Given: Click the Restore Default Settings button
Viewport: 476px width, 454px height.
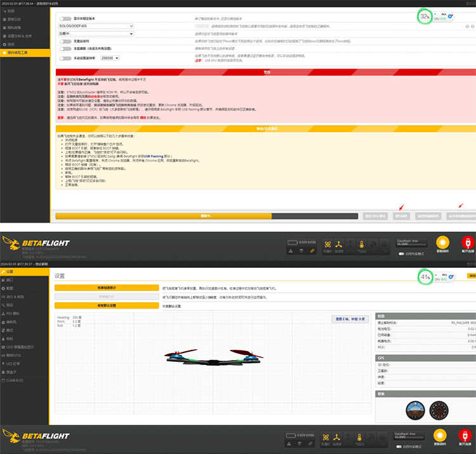Looking at the screenshot, I should coord(107,305).
